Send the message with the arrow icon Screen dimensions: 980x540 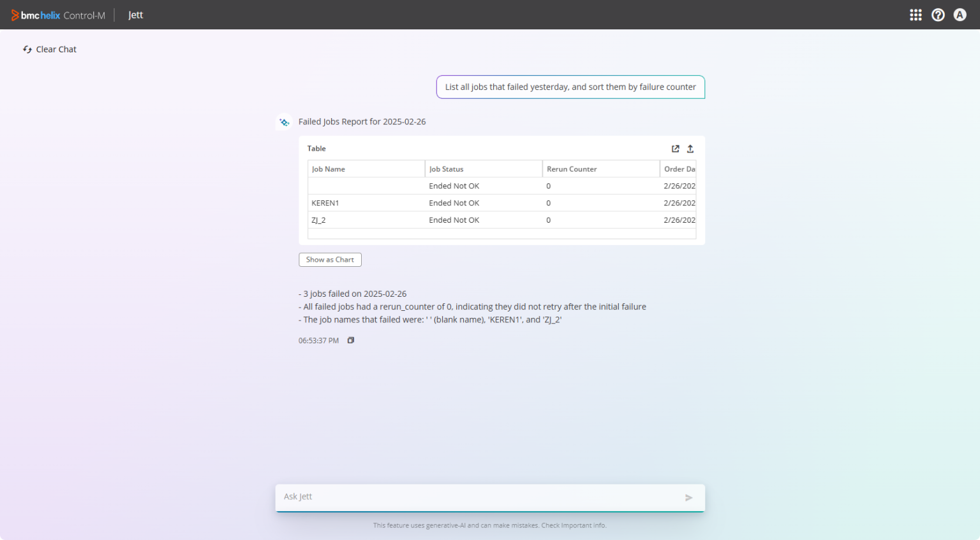coord(688,497)
